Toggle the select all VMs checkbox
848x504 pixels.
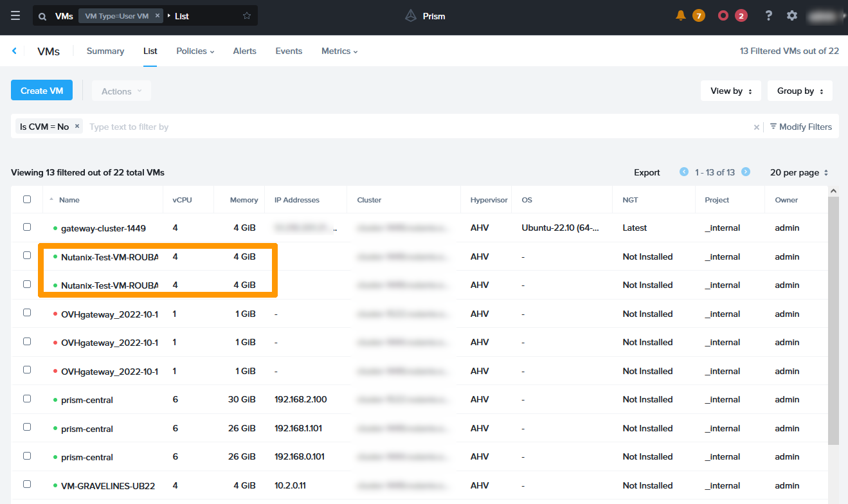pyautogui.click(x=27, y=199)
